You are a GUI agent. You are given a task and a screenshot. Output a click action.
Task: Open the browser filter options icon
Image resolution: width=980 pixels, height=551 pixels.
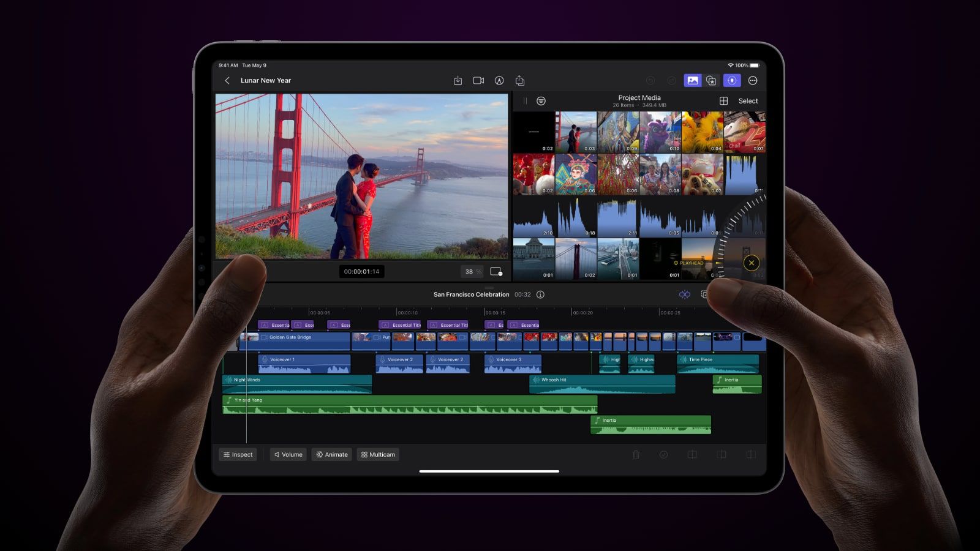pos(541,101)
